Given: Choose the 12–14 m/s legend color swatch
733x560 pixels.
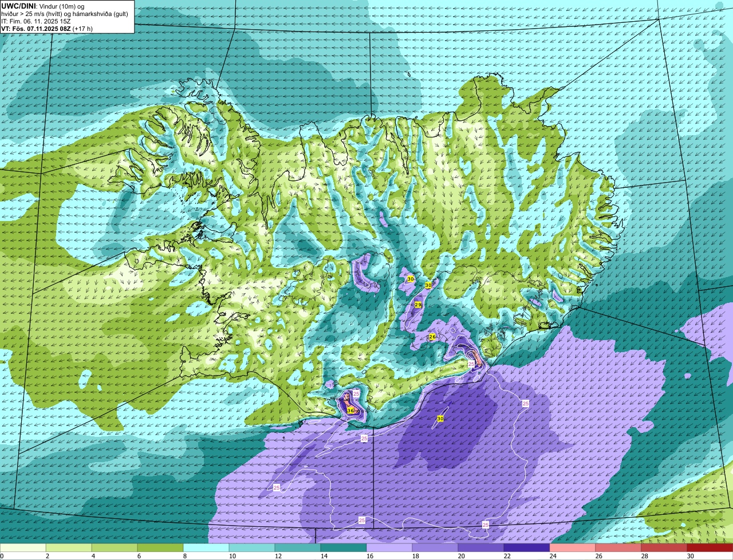Looking at the screenshot, I should [298, 548].
